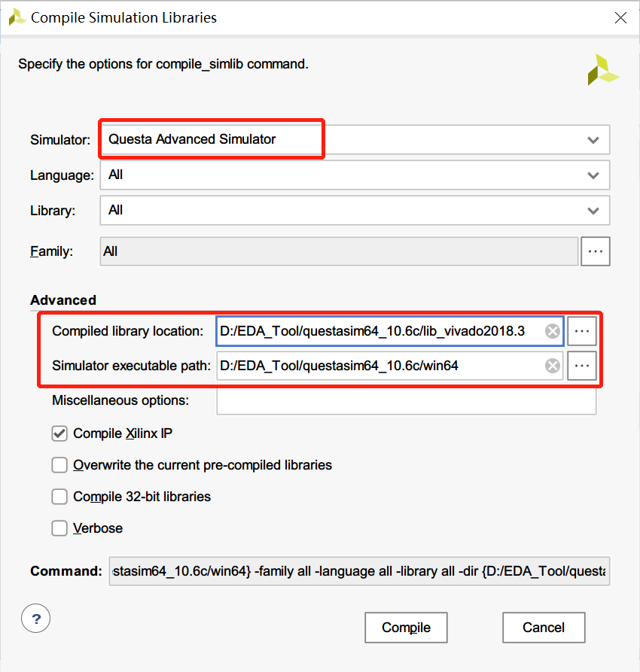Click the Miscellaneous options text field

[x=406, y=401]
